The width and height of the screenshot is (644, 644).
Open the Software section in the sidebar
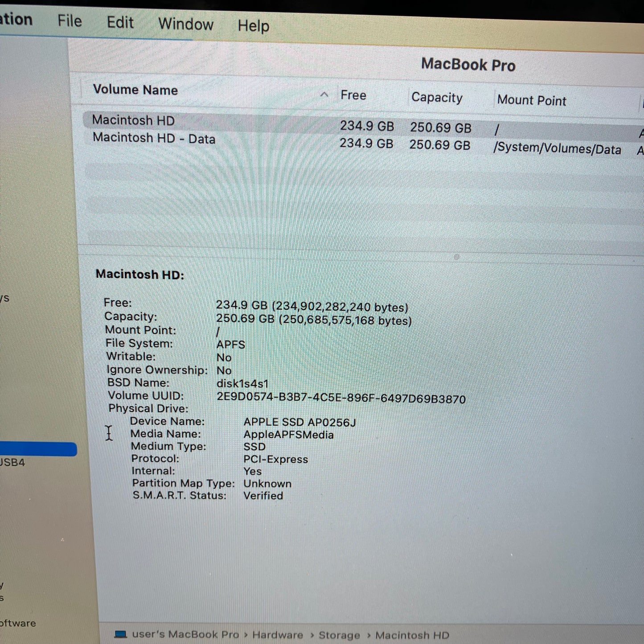click(18, 623)
